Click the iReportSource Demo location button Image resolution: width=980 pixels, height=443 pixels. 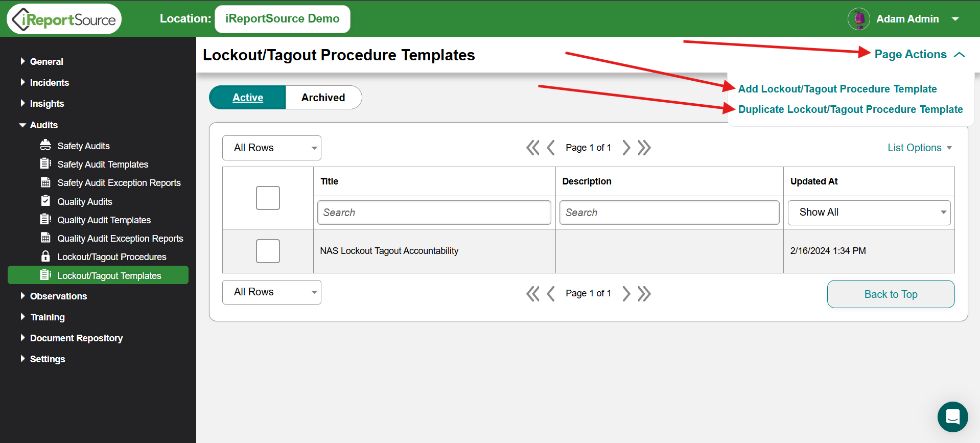tap(283, 19)
